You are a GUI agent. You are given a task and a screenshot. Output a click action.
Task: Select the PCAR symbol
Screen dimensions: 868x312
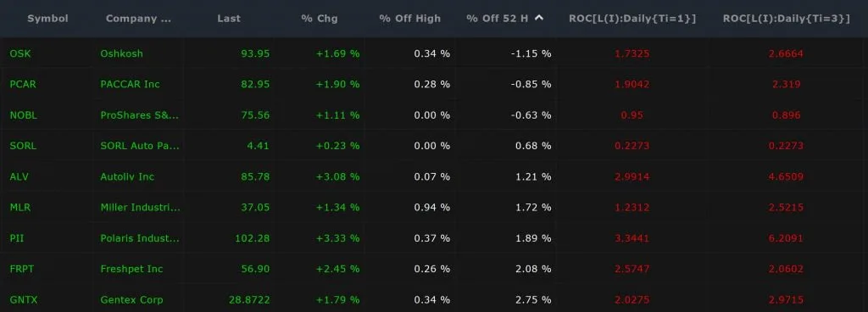click(x=23, y=84)
